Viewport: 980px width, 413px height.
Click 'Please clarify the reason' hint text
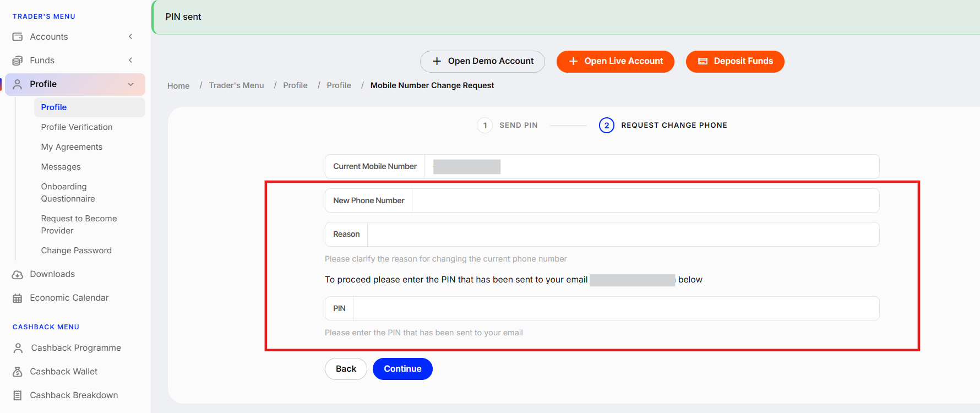click(x=445, y=259)
